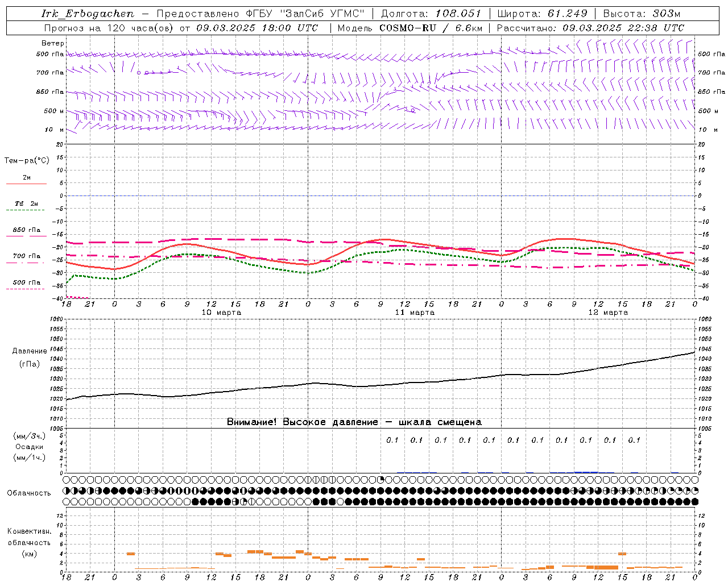Click the Рассчитано: 09.03.2025 22:38 UTC text

click(590, 28)
